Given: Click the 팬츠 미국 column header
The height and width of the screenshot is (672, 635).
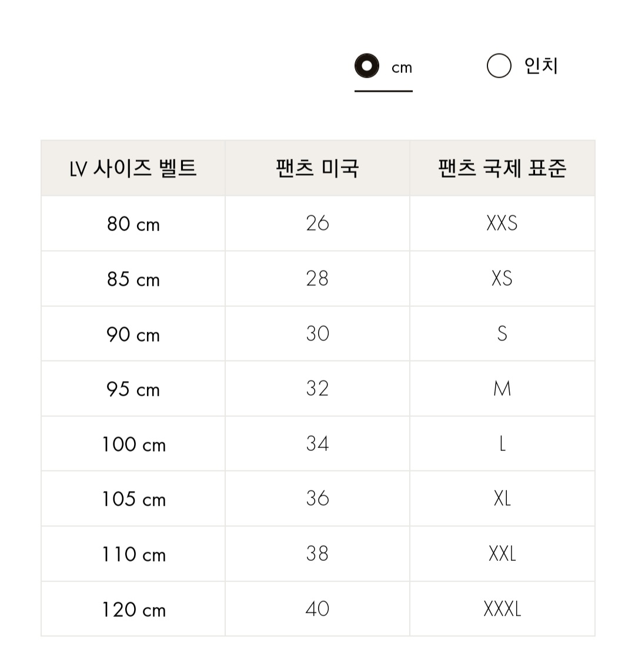Looking at the screenshot, I should tap(317, 168).
